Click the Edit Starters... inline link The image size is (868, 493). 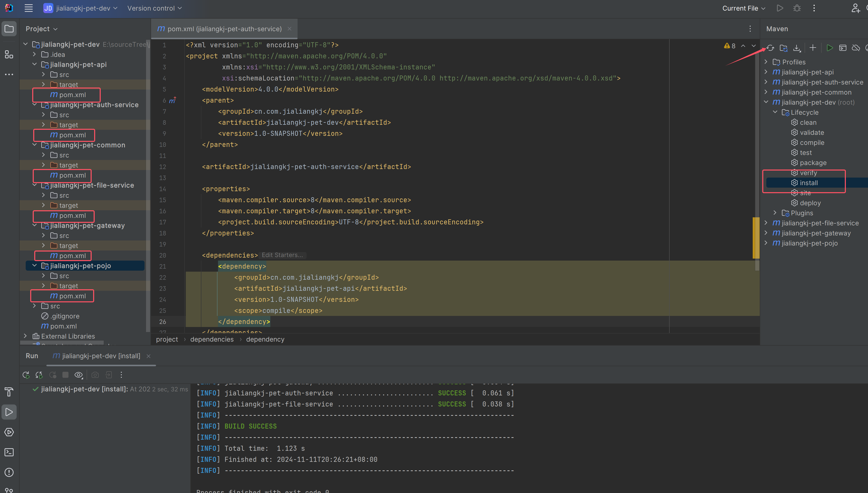[282, 255]
